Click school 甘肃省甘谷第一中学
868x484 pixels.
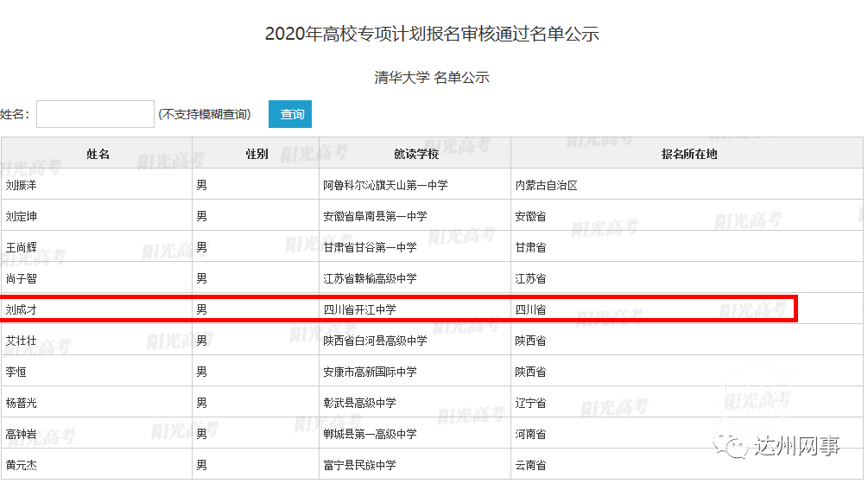370,247
